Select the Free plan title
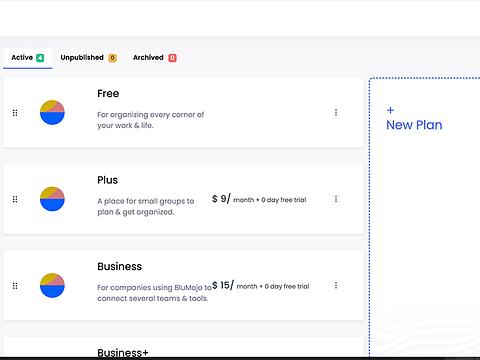Screen dimensions: 480x360 [108, 94]
